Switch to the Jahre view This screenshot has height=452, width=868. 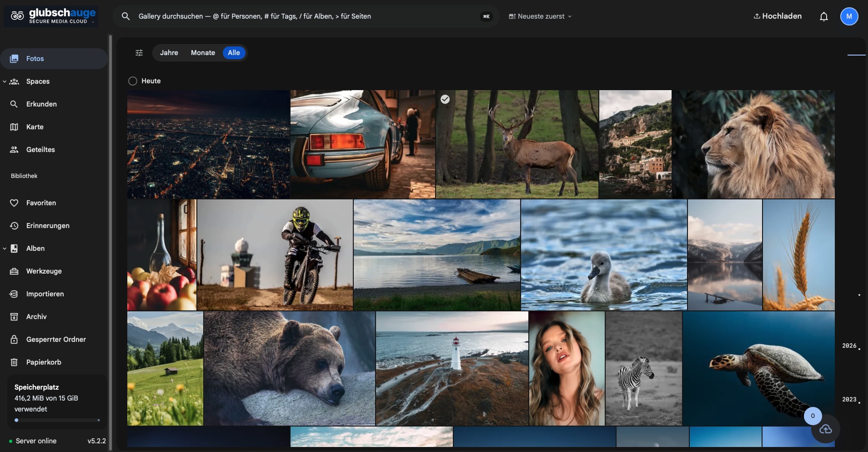[x=169, y=53]
